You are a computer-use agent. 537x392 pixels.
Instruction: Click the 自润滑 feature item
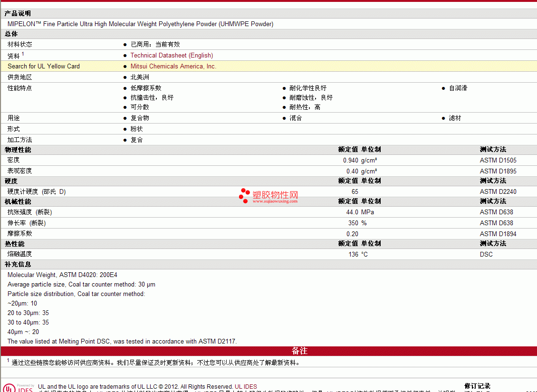click(458, 88)
